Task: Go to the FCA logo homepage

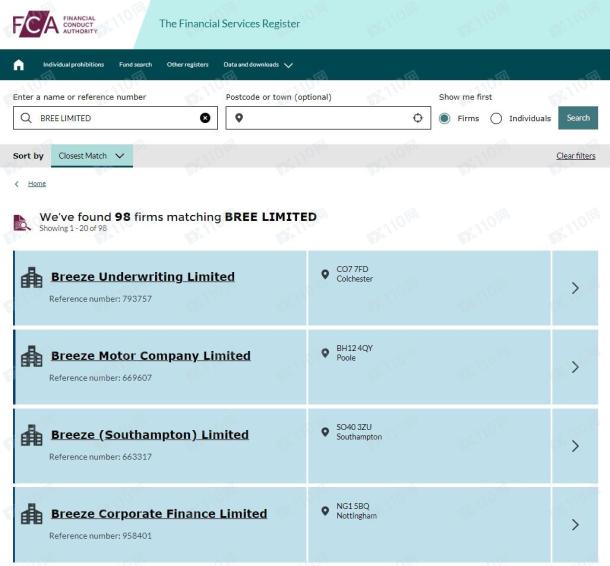Action: pyautogui.click(x=55, y=24)
